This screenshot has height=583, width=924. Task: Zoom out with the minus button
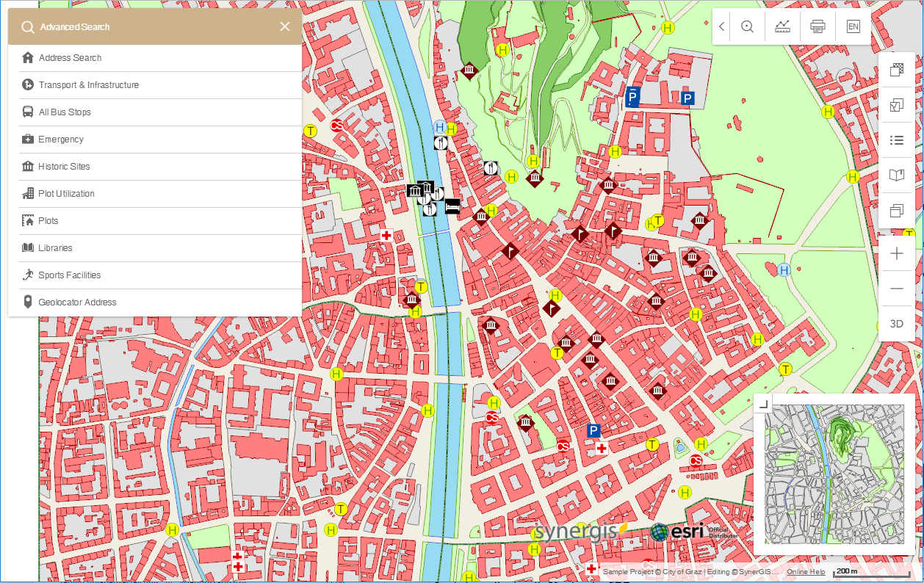click(x=896, y=289)
